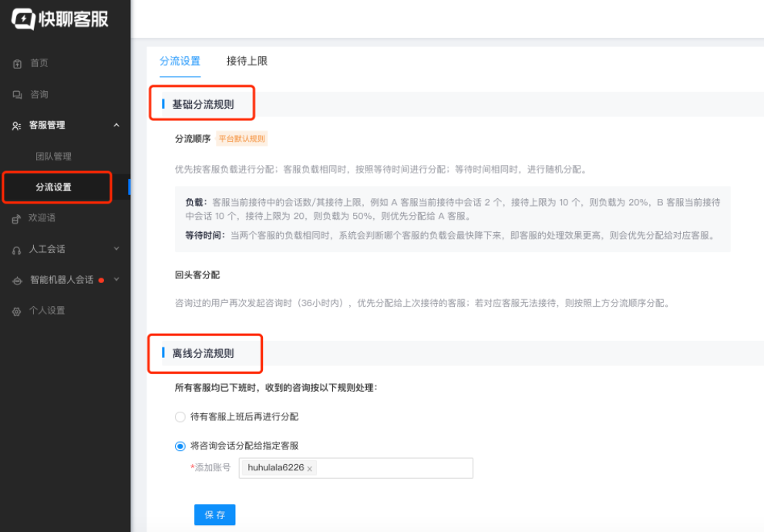Image resolution: width=764 pixels, height=532 pixels.
Task: Switch to the 接待上限 tab
Action: pyautogui.click(x=246, y=60)
